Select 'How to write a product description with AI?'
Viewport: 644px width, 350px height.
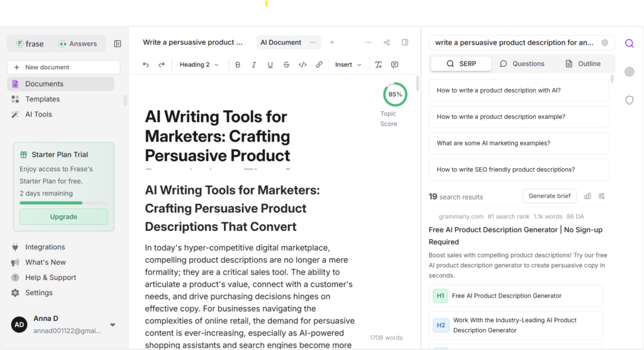coord(519,91)
